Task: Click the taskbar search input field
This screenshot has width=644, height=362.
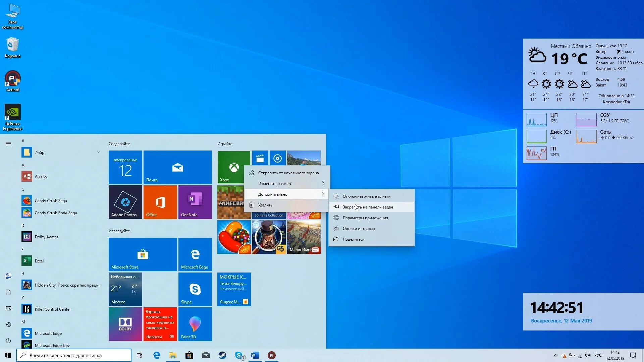Action: pos(74,355)
